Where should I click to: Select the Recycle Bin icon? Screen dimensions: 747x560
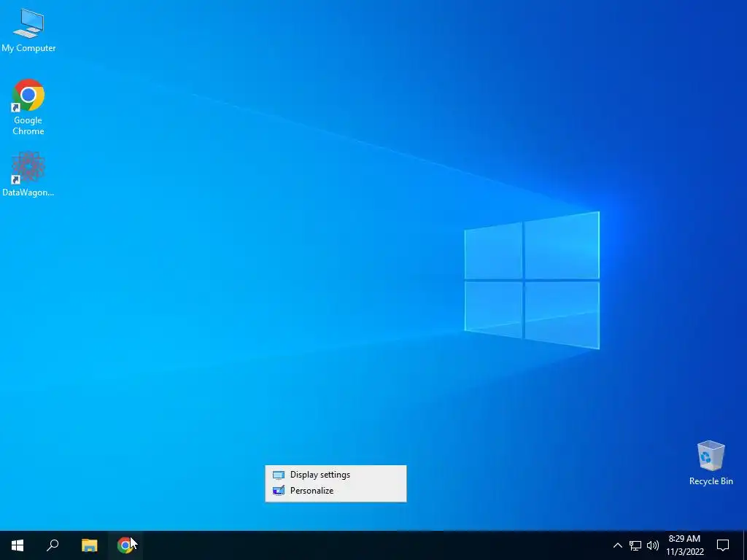click(711, 463)
